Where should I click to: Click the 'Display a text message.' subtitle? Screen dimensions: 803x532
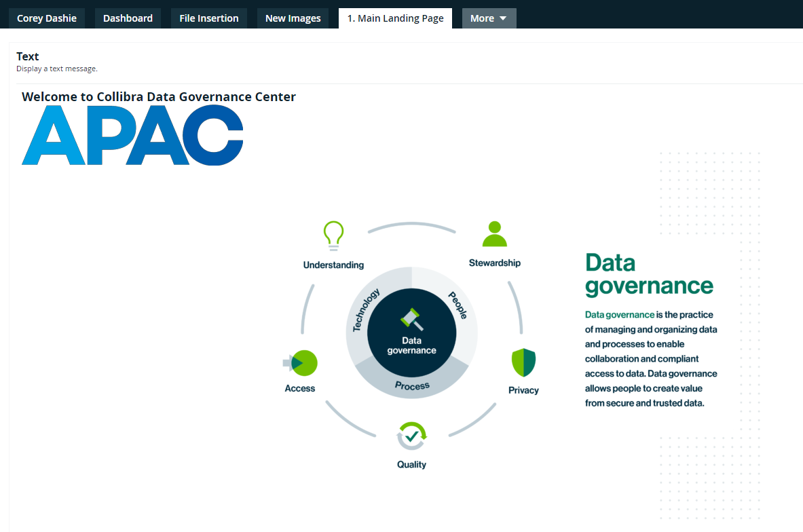coord(57,69)
